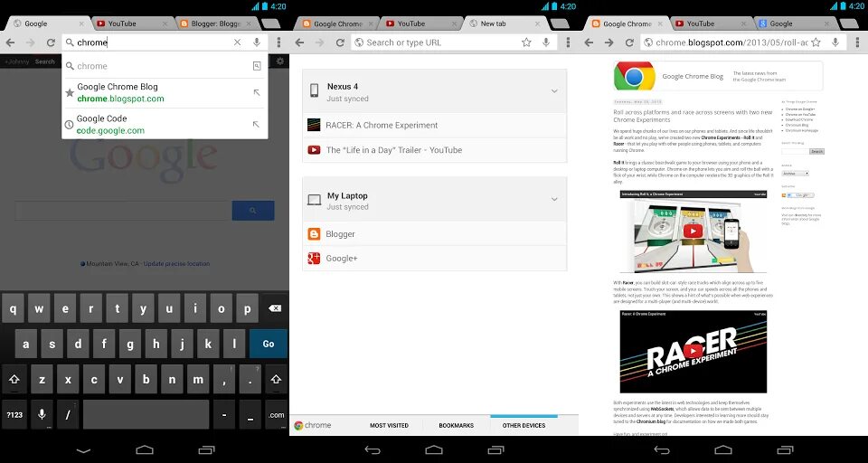
Task: Click blog sidebar Search button
Action: click(816, 151)
